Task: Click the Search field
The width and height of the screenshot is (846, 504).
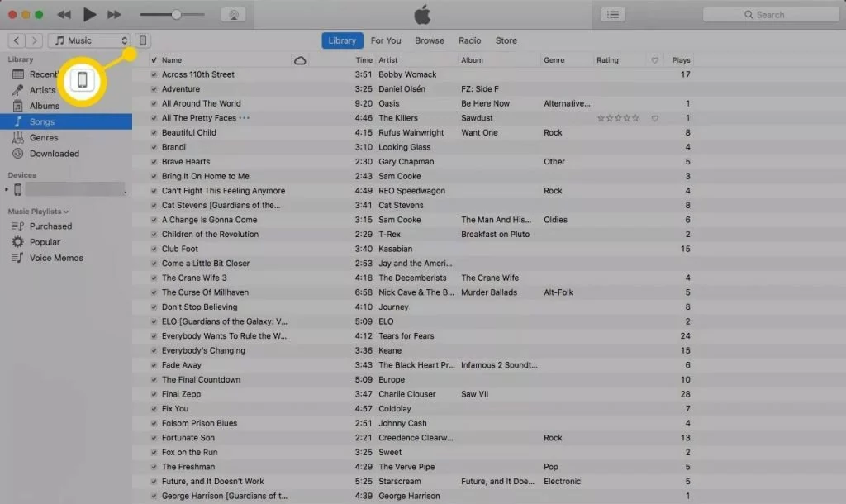Action: pos(768,15)
